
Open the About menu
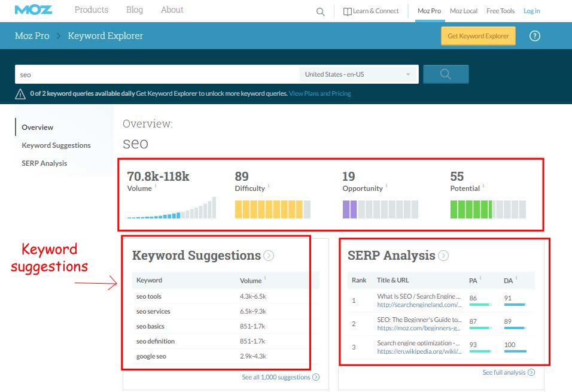[172, 10]
